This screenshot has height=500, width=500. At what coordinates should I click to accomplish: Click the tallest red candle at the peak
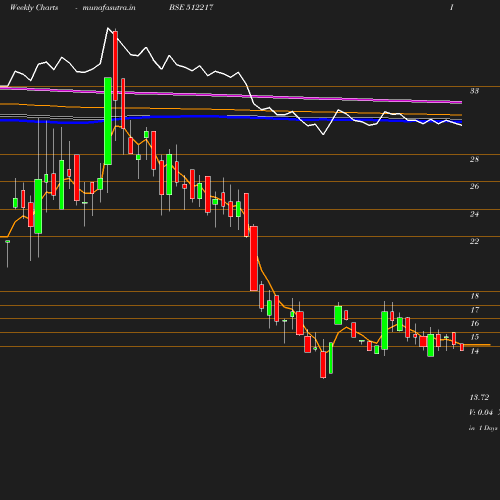(x=115, y=66)
